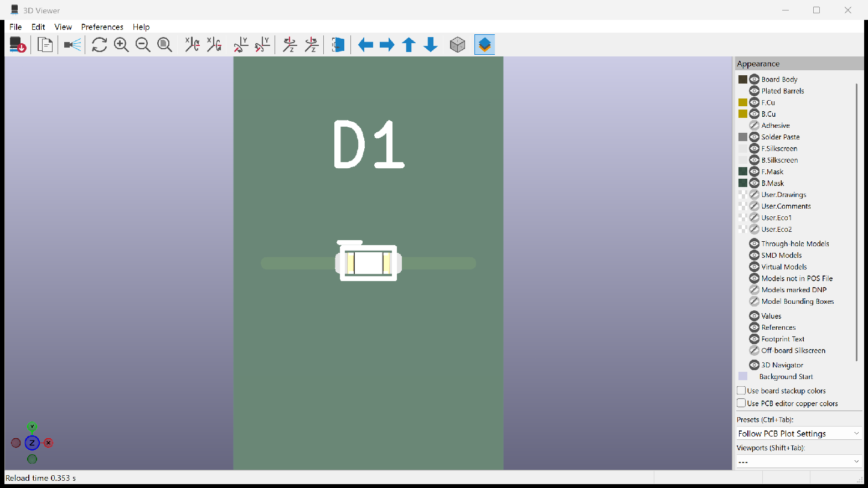Copy 3D image to clipboard icon
The image size is (868, 488).
[x=45, y=45]
